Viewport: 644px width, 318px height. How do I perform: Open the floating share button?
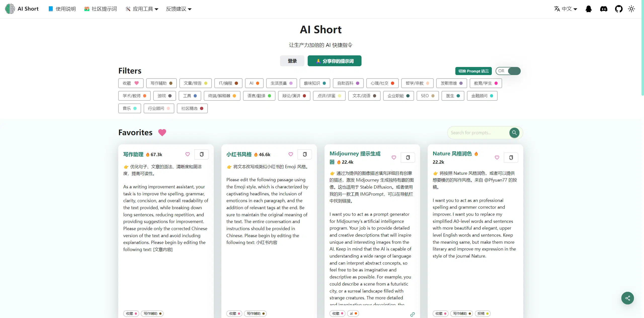pos(628,298)
